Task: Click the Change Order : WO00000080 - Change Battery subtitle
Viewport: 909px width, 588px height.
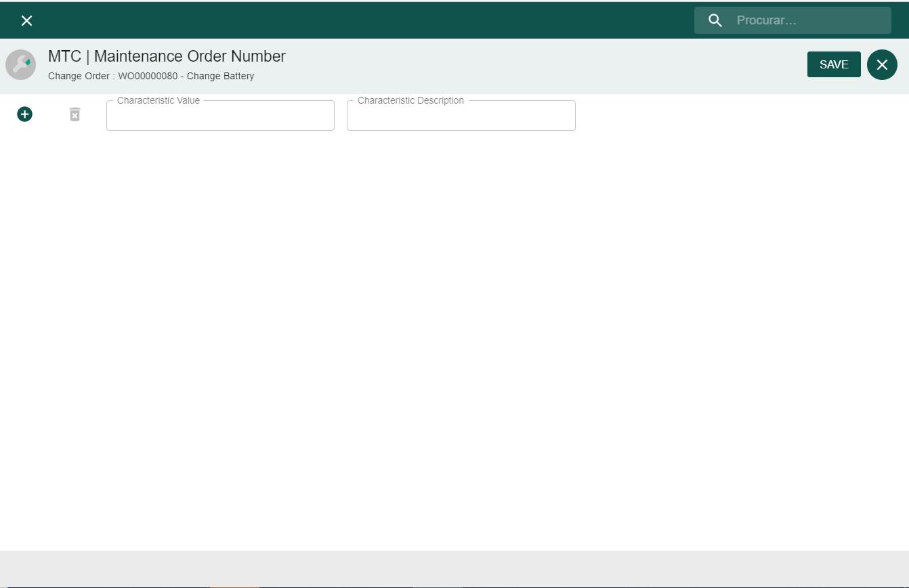Action: point(151,76)
